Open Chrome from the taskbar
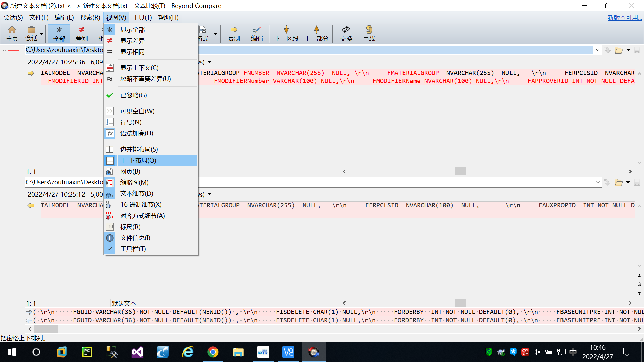The image size is (644, 362). 213,352
